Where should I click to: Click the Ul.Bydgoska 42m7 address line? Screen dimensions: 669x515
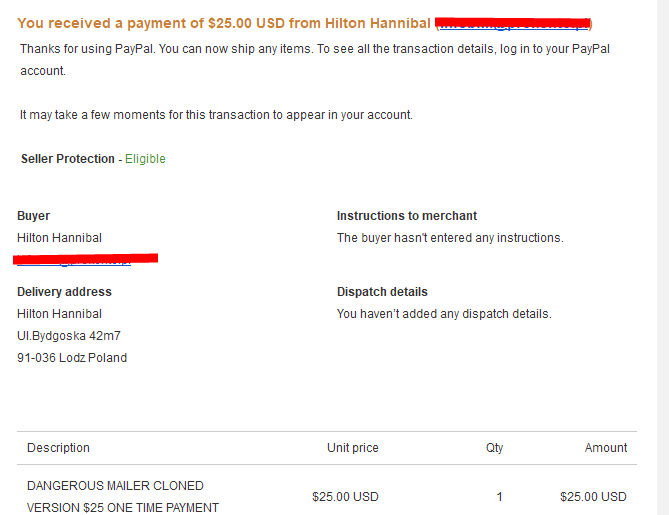tap(69, 336)
